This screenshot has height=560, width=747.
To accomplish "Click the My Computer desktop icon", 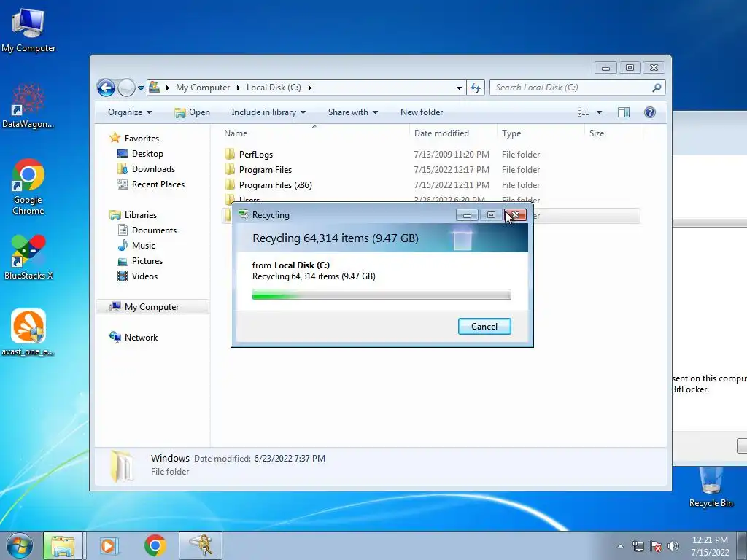I will coord(28,31).
